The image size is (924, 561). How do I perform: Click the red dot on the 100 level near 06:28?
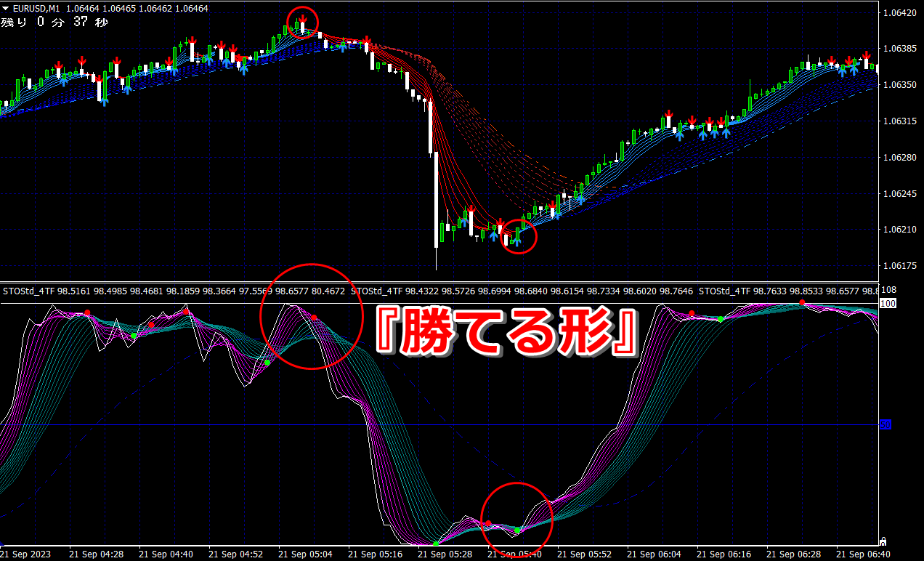coord(802,302)
